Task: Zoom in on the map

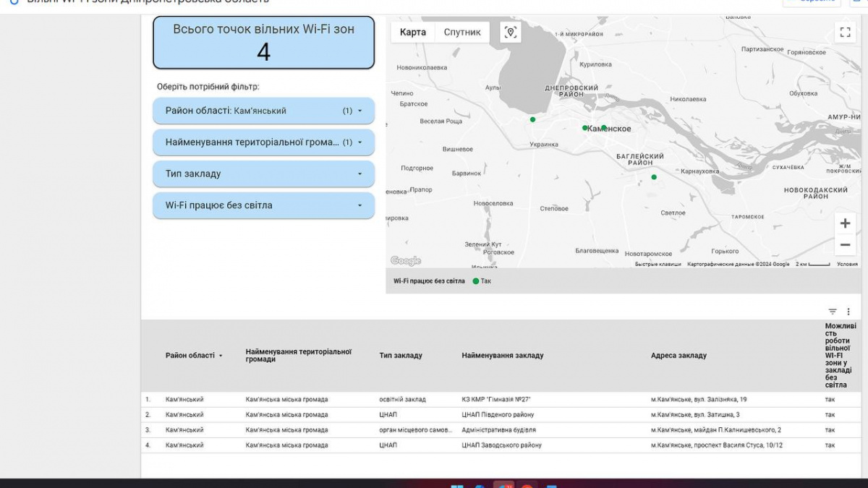Action: (x=844, y=223)
